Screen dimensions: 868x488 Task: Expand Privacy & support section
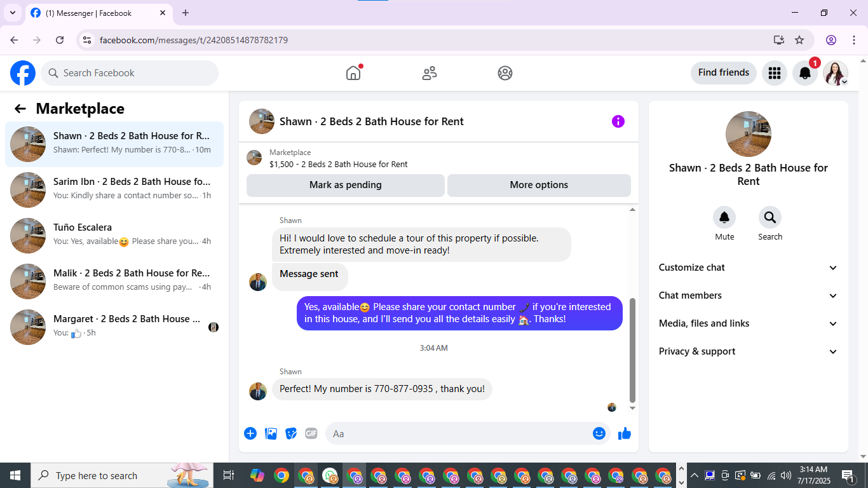(x=749, y=351)
